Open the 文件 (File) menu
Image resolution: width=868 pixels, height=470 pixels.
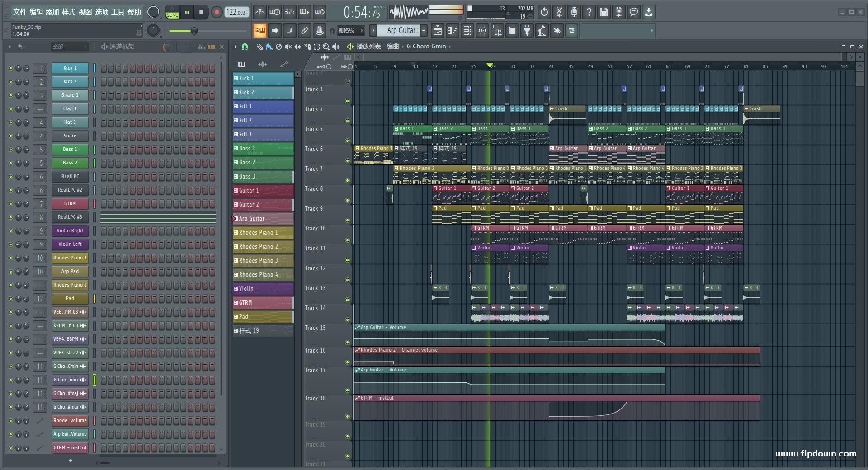pyautogui.click(x=19, y=12)
